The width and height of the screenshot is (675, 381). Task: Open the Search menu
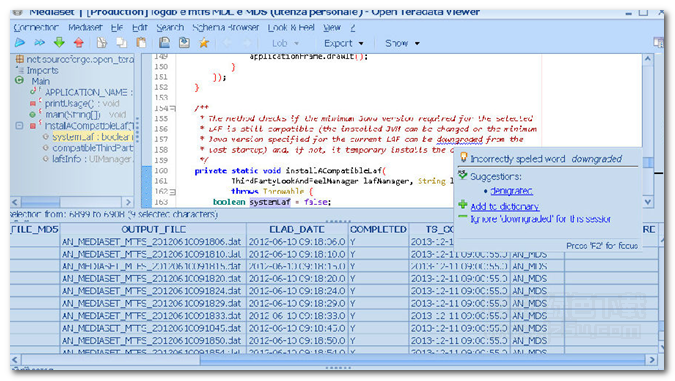(170, 28)
